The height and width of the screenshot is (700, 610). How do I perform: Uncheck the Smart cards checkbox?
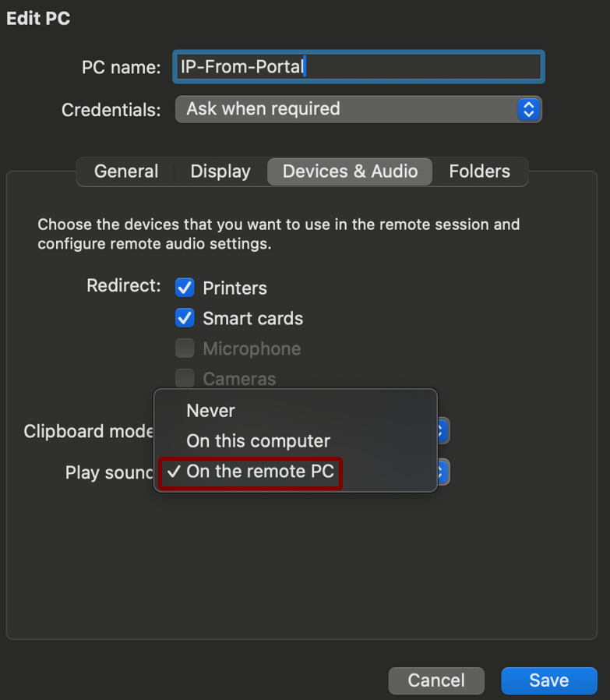[185, 318]
